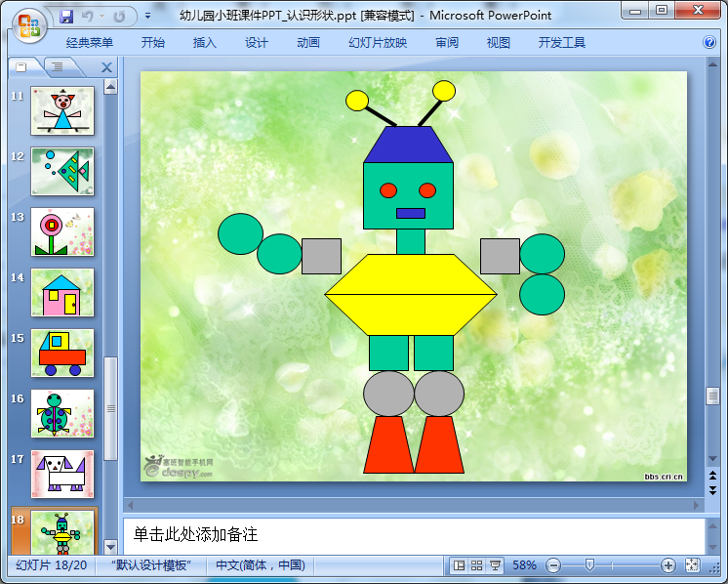Select slide 13 flower thumbnail
728x584 pixels.
[x=62, y=231]
